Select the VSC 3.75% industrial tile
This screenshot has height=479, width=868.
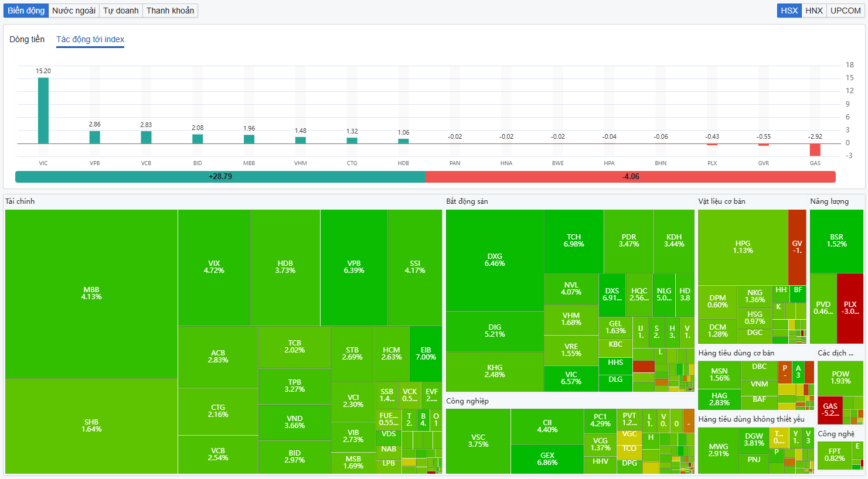[x=478, y=441]
